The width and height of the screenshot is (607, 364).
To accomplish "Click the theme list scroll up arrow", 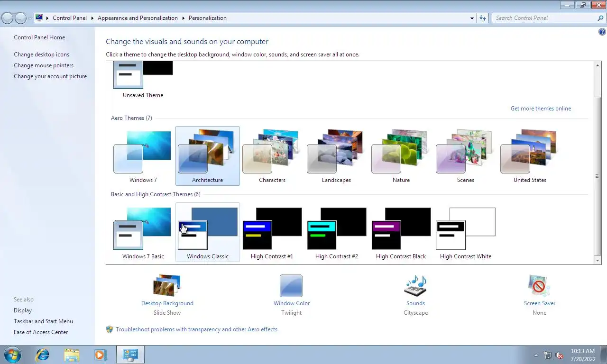I will pyautogui.click(x=598, y=65).
